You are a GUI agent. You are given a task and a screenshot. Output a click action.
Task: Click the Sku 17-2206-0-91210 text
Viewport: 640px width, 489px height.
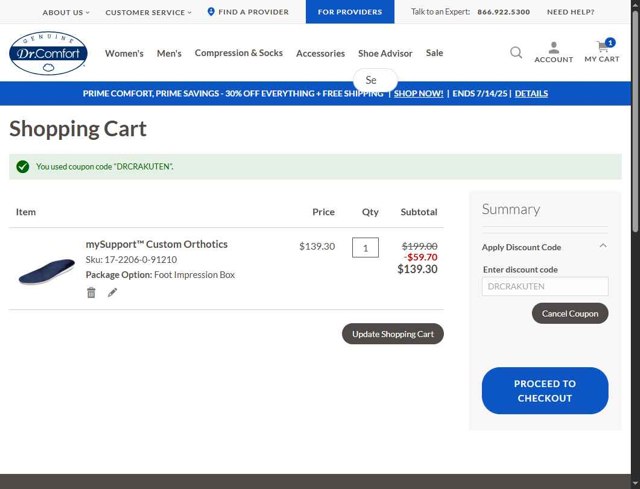[x=131, y=260]
